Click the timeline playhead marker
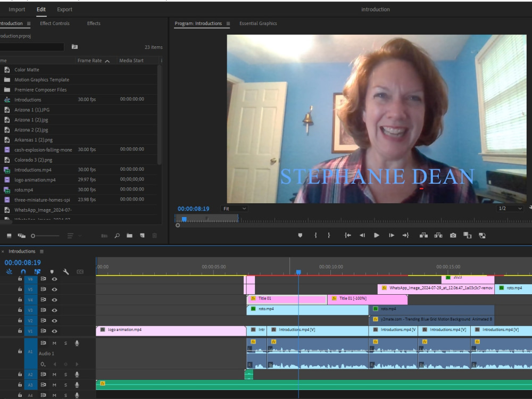Image resolution: width=532 pixels, height=399 pixels. tap(298, 272)
